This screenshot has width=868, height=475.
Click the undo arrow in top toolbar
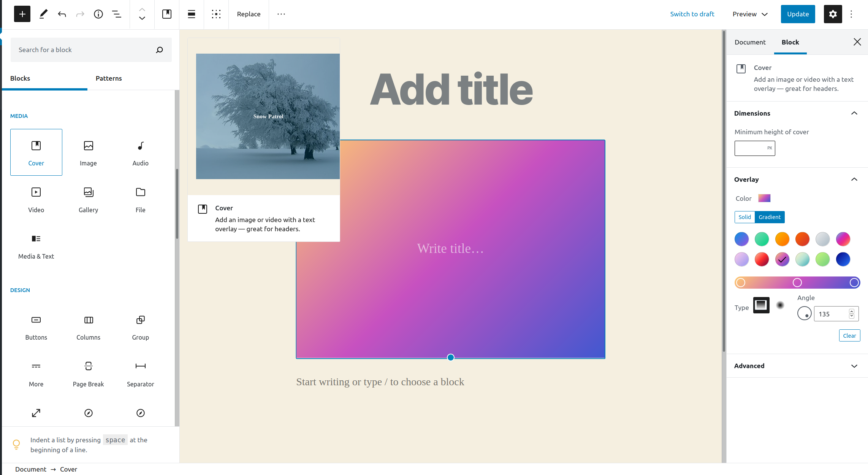[62, 14]
